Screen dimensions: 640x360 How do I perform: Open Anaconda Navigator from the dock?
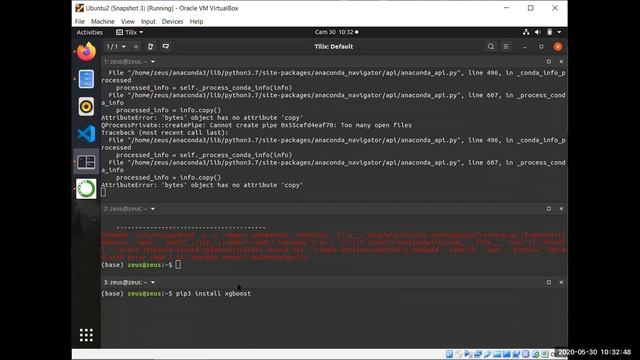click(86, 189)
